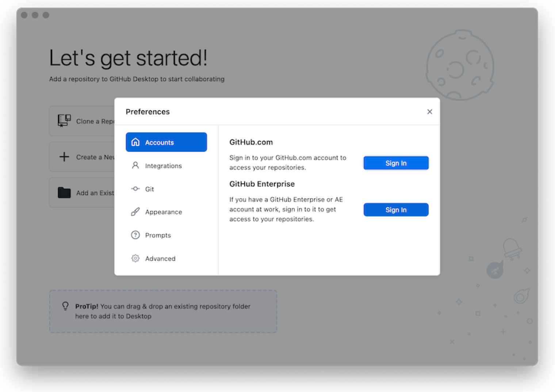Click Create a New Repository in background window
This screenshot has width=555, height=392.
click(82, 157)
